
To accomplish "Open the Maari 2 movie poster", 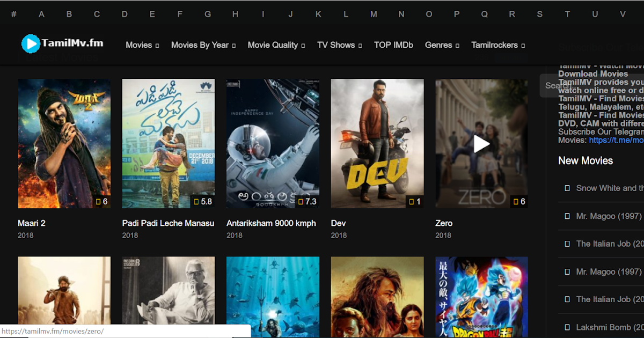I will (64, 143).
